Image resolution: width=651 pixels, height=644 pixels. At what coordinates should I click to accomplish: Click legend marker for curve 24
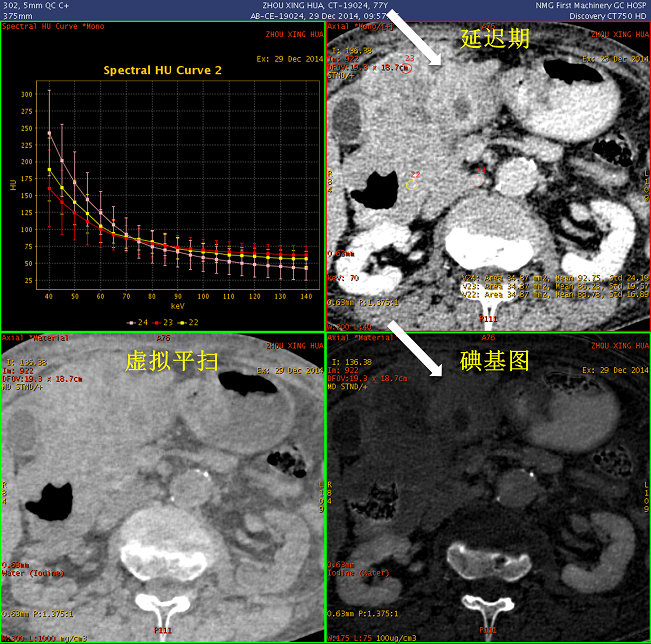pyautogui.click(x=132, y=322)
